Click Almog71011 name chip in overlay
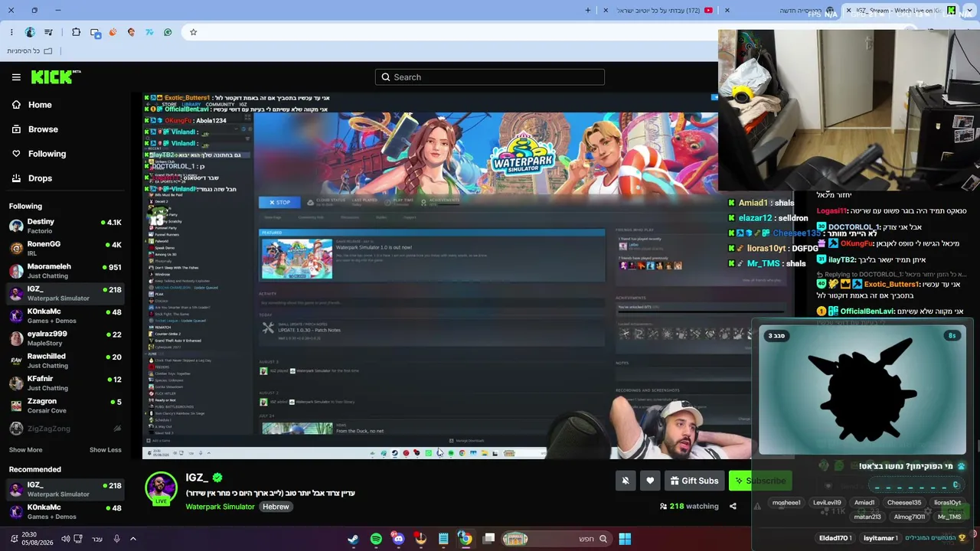Screen dimensions: 980x551 click(x=910, y=517)
